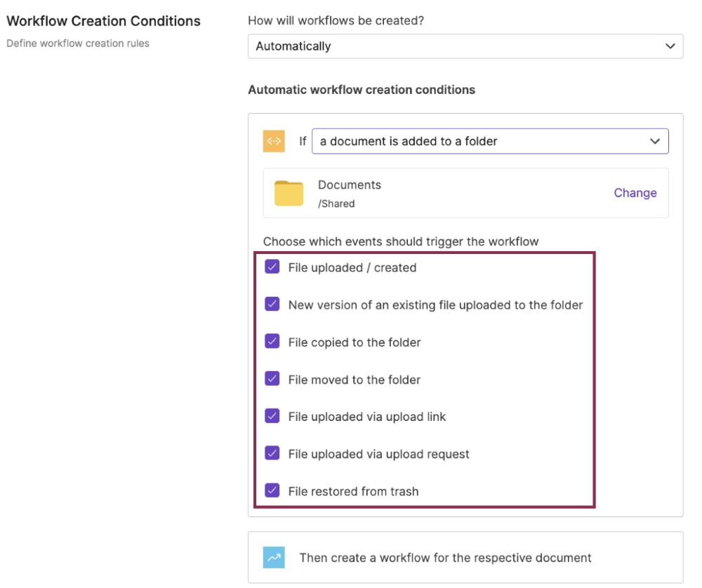Click Change link for the folder
The height and width of the screenshot is (588, 702).
point(635,193)
